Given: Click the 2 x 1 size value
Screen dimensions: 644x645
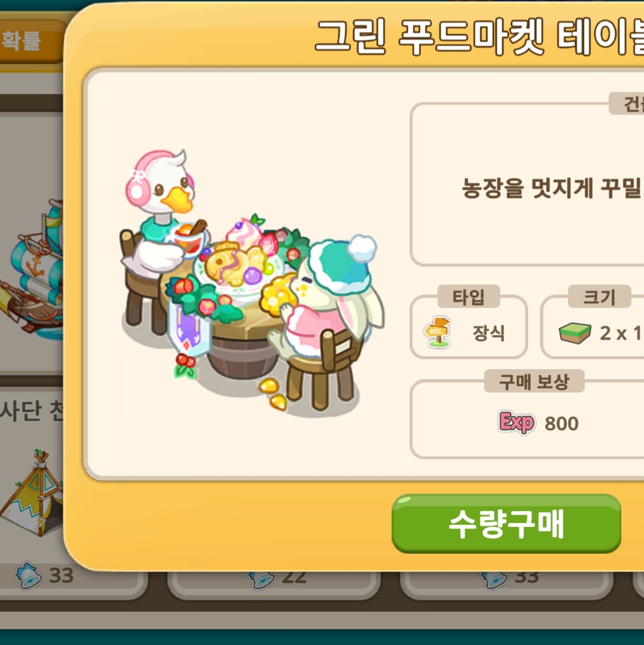Looking at the screenshot, I should tap(621, 333).
